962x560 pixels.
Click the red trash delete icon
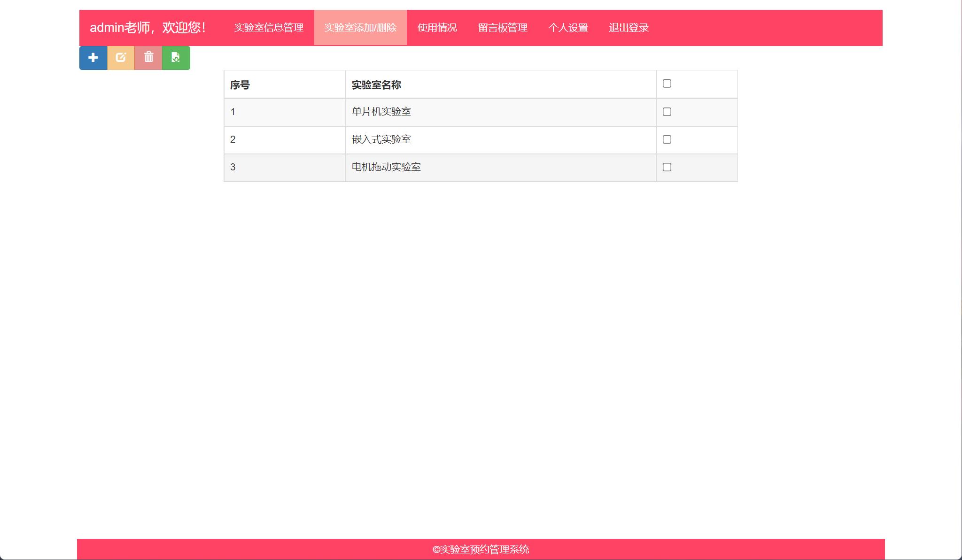coord(148,58)
